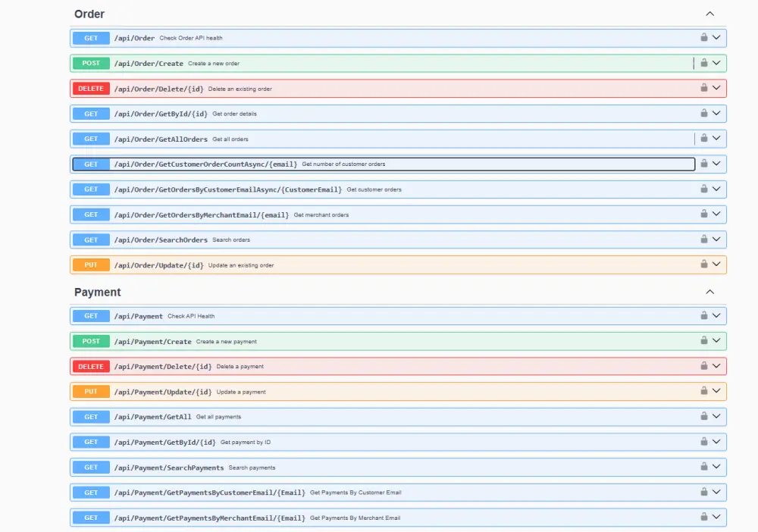Click the authorization lock for POST /api/Order/Create
Screen dimensions: 758x532
[704, 63]
